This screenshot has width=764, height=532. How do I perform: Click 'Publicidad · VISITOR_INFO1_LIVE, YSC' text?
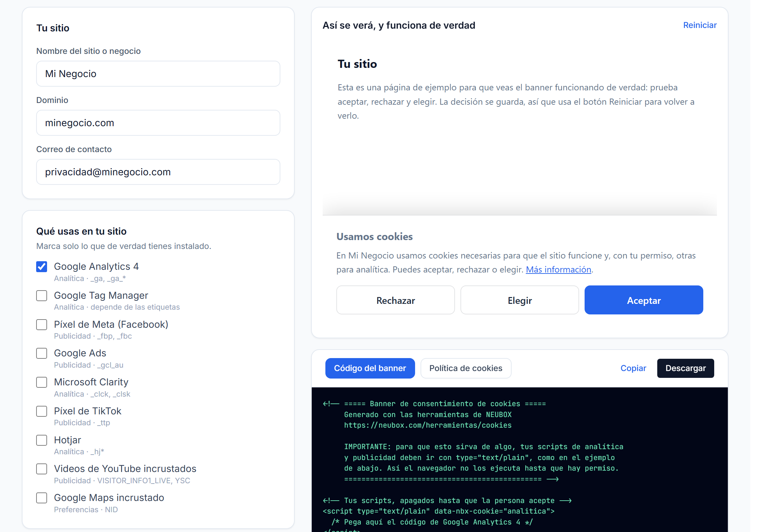click(122, 481)
